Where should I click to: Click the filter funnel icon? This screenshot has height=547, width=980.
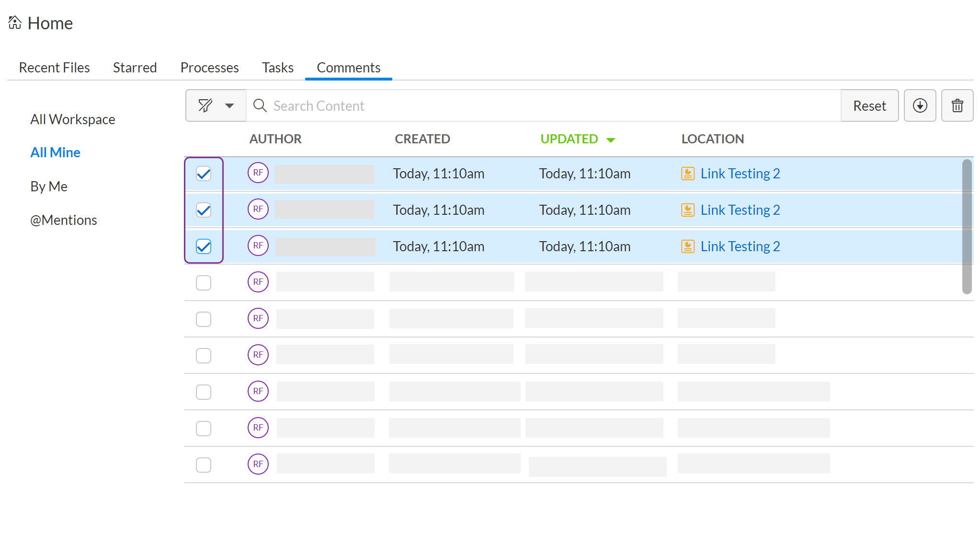pyautogui.click(x=205, y=105)
